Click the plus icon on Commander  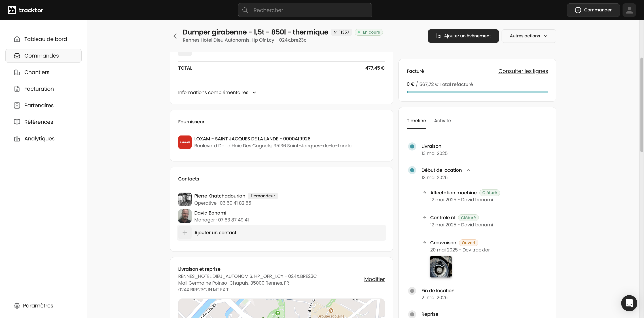click(x=578, y=10)
